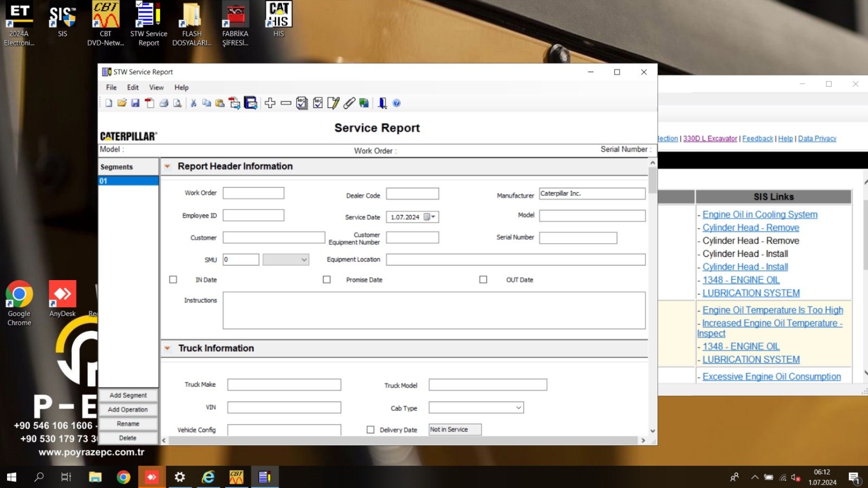Exit the application with the door icon
Image resolution: width=868 pixels, height=488 pixels.
tap(382, 103)
